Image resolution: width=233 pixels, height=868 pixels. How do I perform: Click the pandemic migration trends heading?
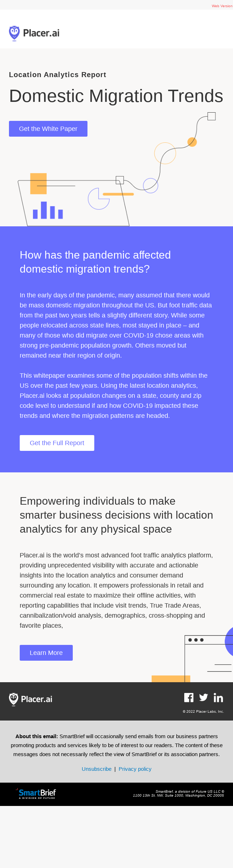tap(95, 262)
